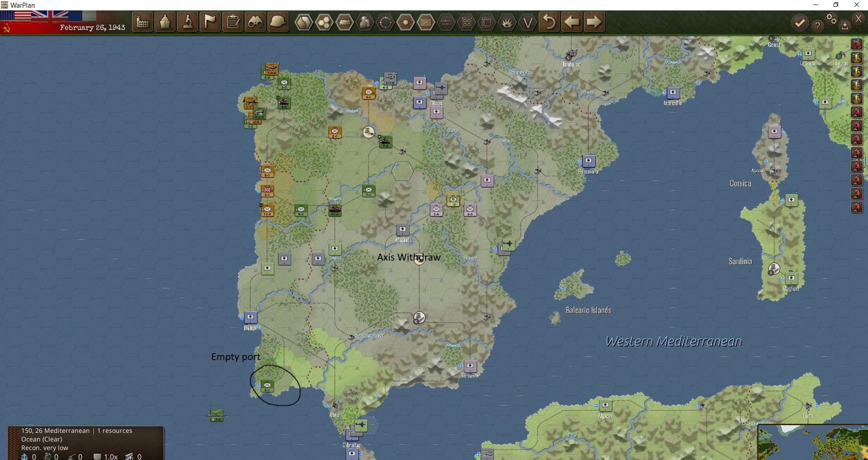This screenshot has height=460, width=868.
Task: Toggle the four-squares grid overlay
Action: point(467,22)
